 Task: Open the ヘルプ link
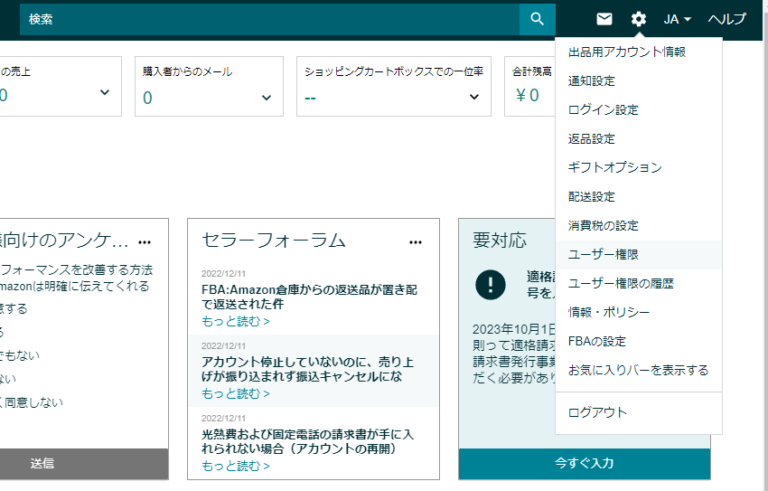click(x=727, y=19)
